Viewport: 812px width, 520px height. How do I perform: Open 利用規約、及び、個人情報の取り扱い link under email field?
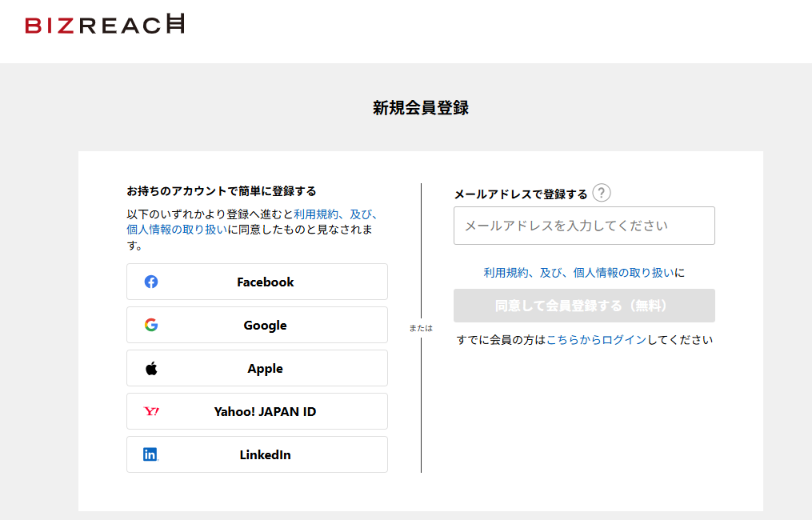pos(579,273)
